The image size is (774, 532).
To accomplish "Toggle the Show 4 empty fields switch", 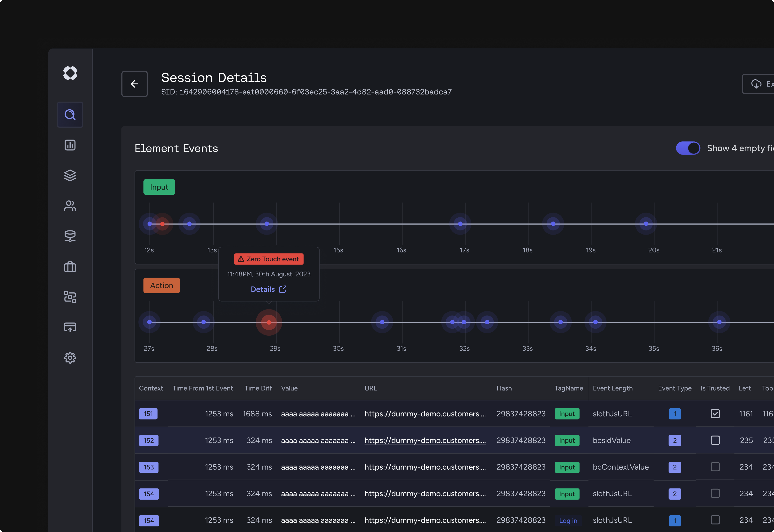I will 688,148.
